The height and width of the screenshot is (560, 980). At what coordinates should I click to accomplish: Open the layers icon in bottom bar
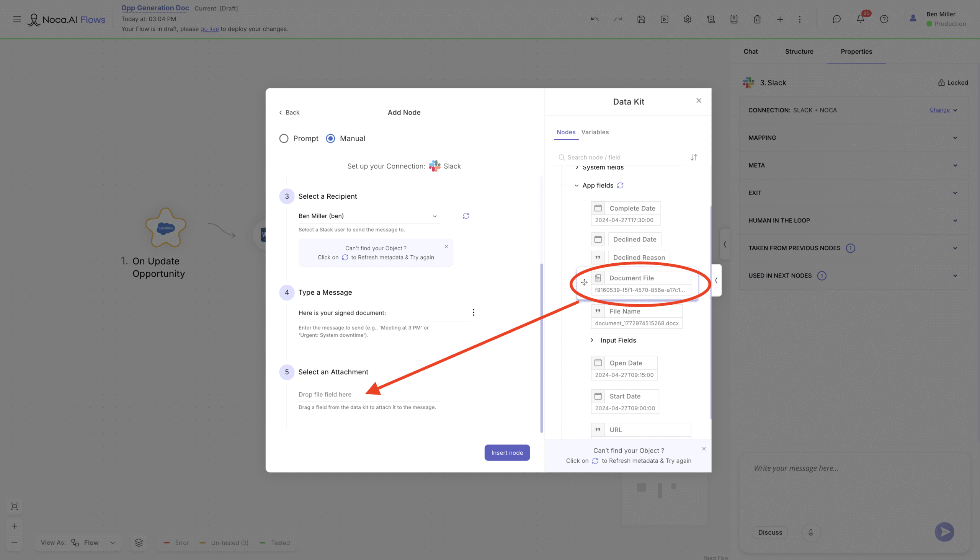tap(139, 543)
